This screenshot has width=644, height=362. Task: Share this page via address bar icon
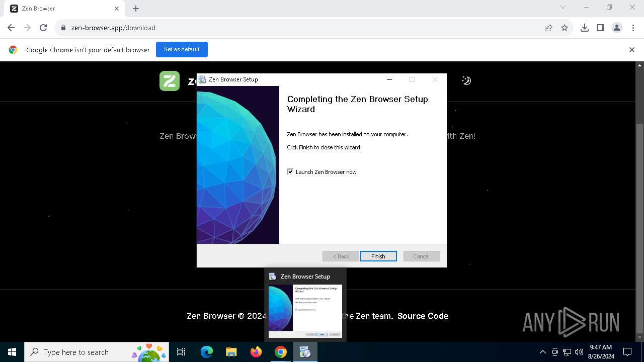(548, 28)
